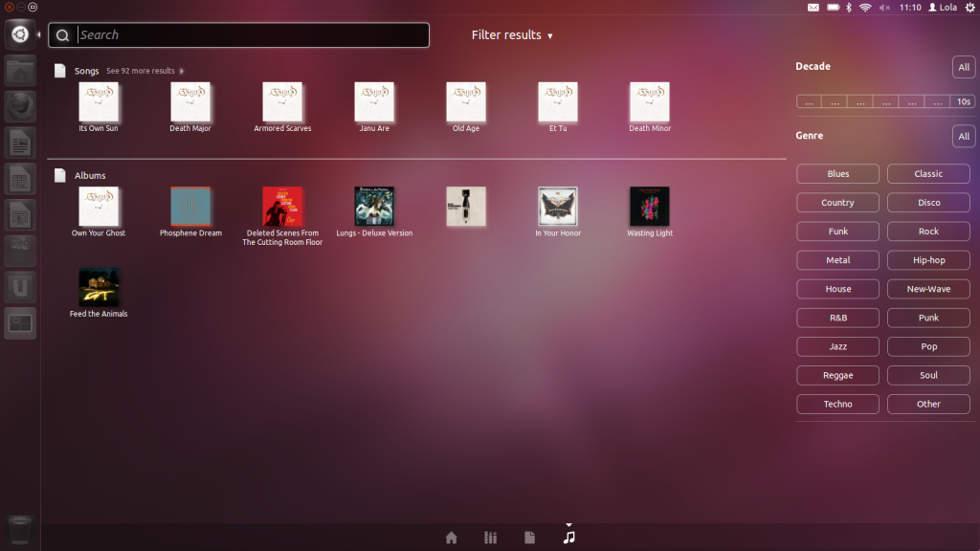Image resolution: width=980 pixels, height=551 pixels.
Task: Open the Applications lens icon
Action: coord(491,538)
